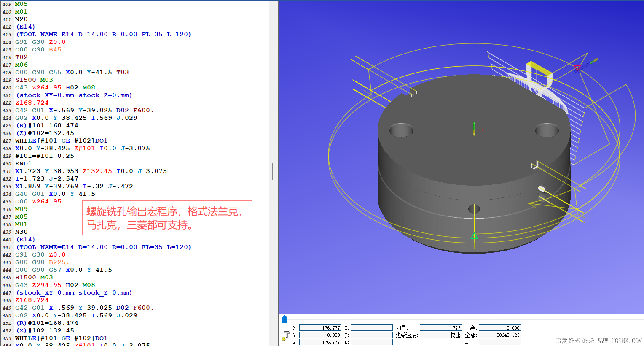The image size is (644, 346).
Task: Click the red triangle tool marker in viewport
Action: [x=577, y=68]
